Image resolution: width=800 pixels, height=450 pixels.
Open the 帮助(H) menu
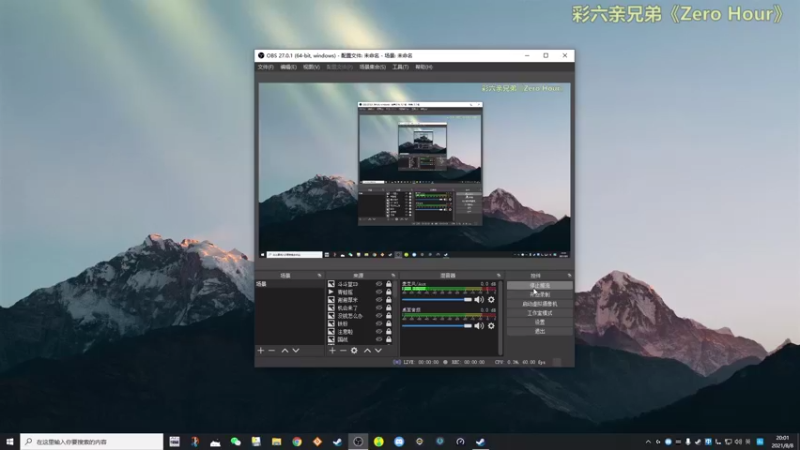(x=423, y=67)
